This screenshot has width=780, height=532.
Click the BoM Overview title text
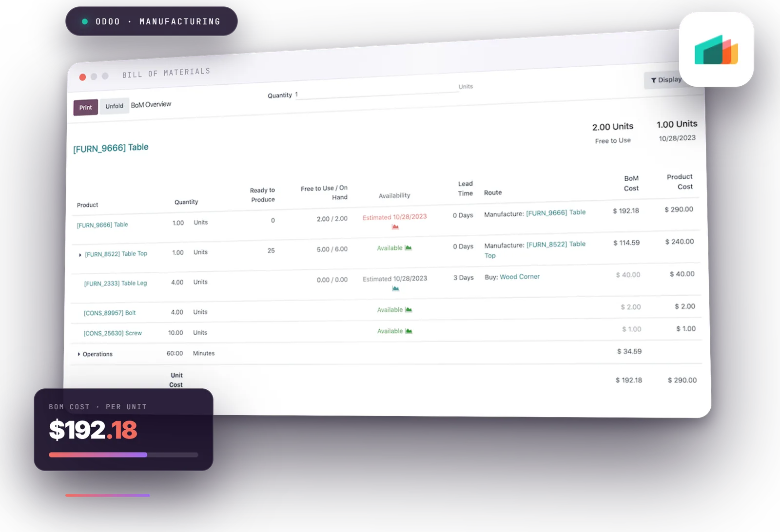click(x=151, y=105)
